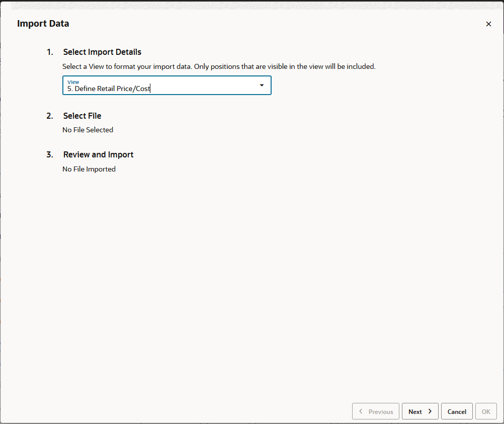The width and height of the screenshot is (504, 424).
Task: Click step 3 Review and Import heading
Action: [98, 154]
